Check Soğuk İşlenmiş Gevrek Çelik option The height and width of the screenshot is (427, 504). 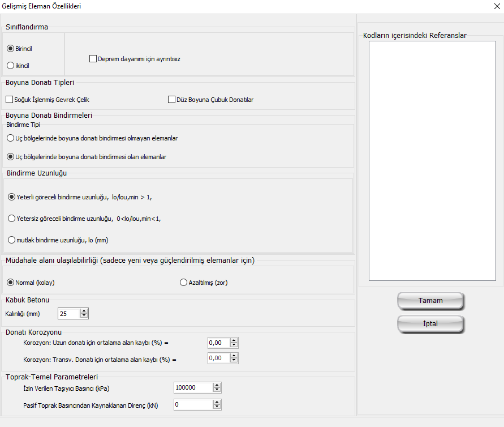point(9,100)
